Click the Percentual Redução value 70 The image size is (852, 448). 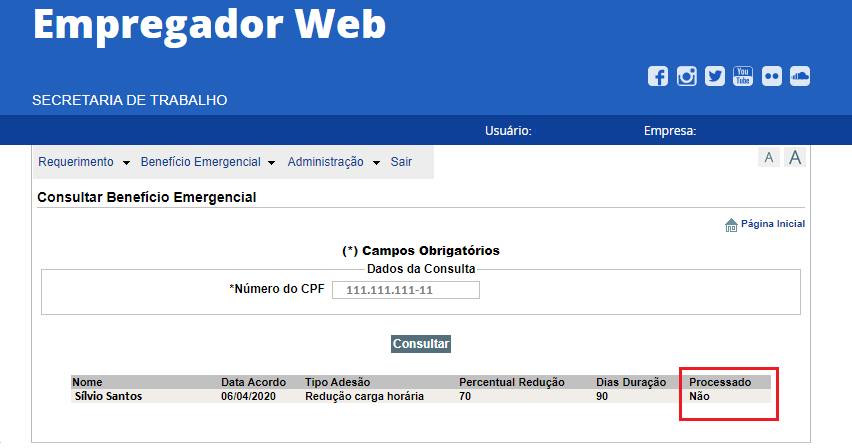point(465,396)
